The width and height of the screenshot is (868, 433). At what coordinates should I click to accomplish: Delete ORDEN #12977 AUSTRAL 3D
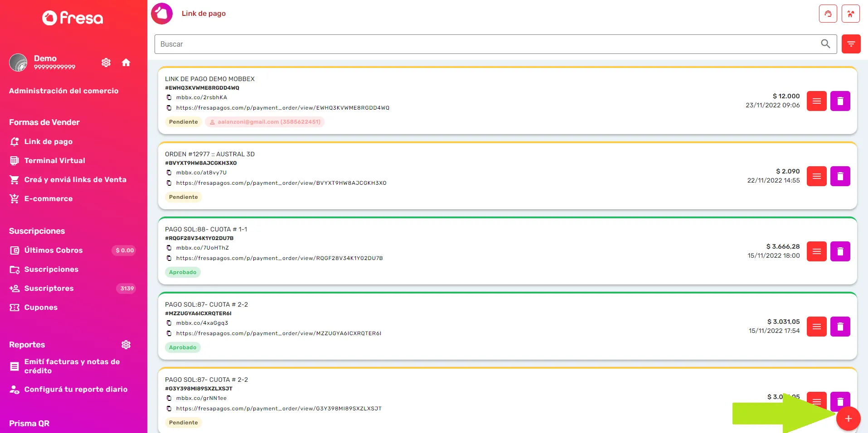[x=840, y=176]
